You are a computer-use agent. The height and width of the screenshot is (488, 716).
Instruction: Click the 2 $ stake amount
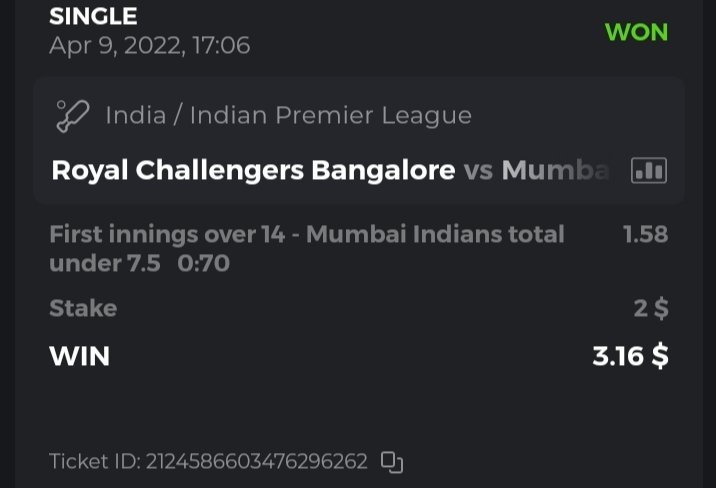[651, 308]
